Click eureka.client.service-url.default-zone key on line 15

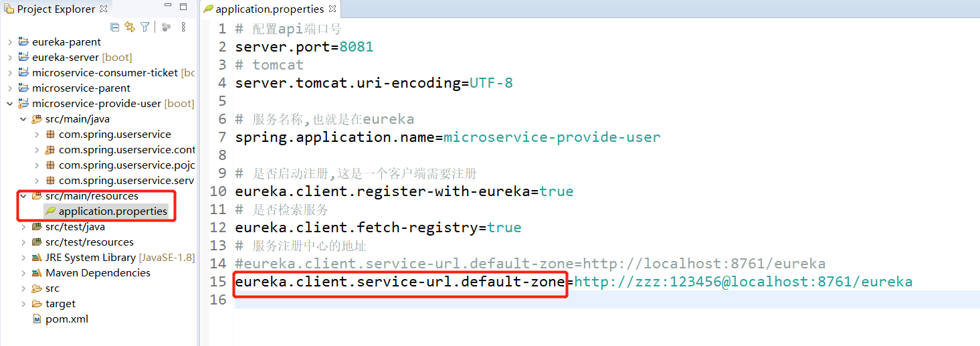pos(400,282)
